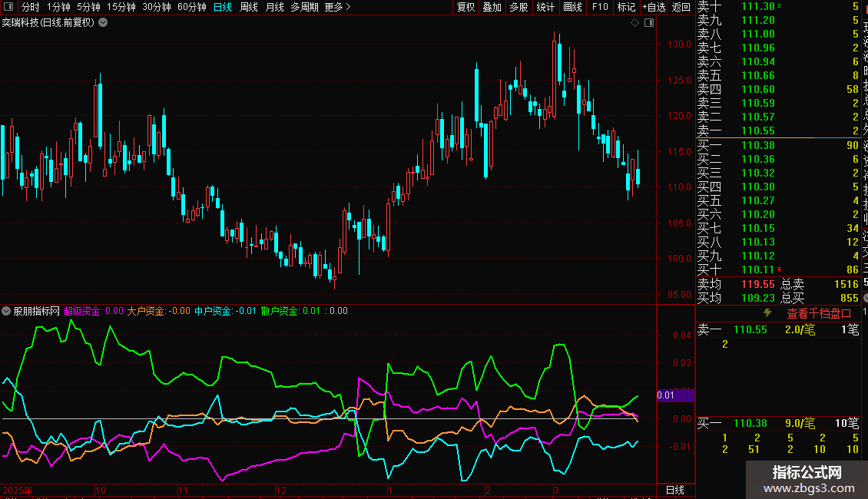This screenshot has width=868, height=499.
Task: Click the red window icon beside 查看千档盘口
Action: 846,313
